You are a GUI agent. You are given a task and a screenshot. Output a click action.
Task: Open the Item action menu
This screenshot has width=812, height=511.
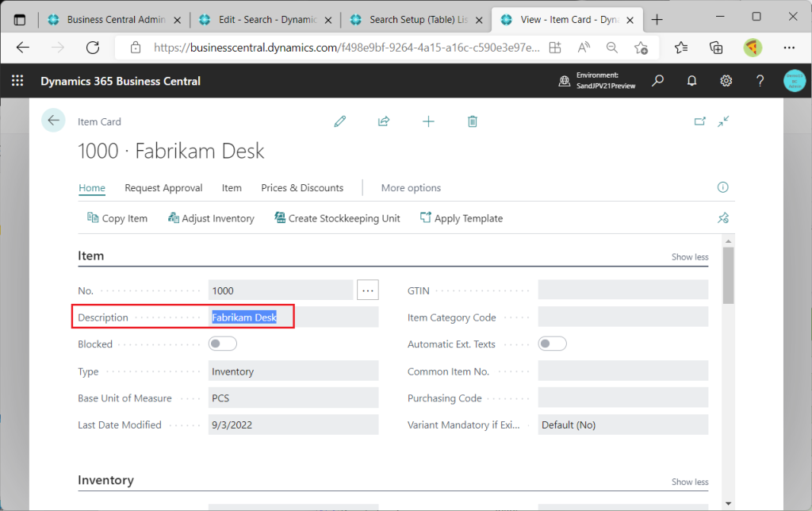pyautogui.click(x=232, y=187)
